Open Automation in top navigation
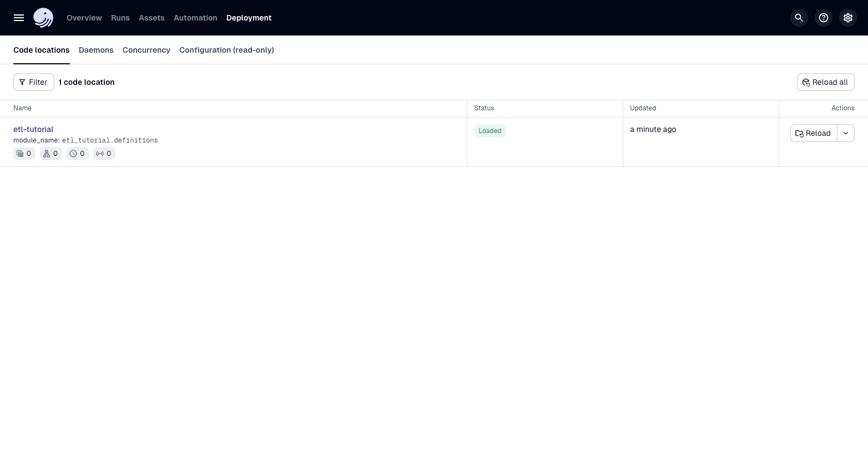The height and width of the screenshot is (472, 868). (x=195, y=18)
